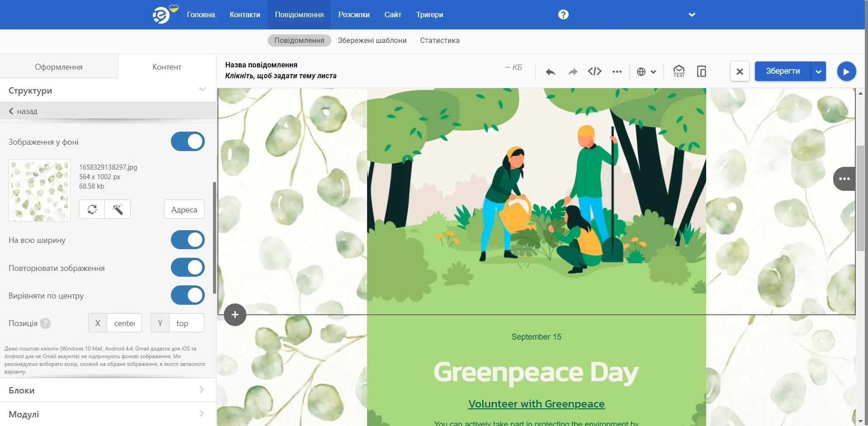The image size is (868, 426).
Task: Open the mobile preview icon
Action: coord(702,71)
